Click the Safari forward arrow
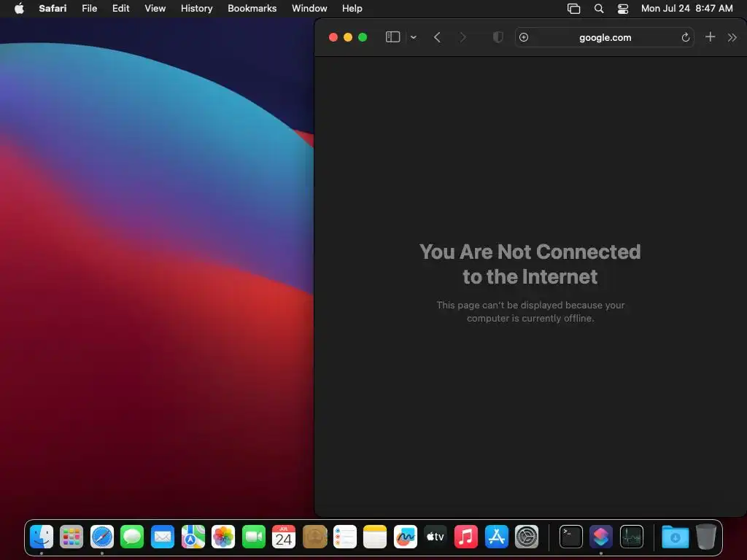 (462, 37)
